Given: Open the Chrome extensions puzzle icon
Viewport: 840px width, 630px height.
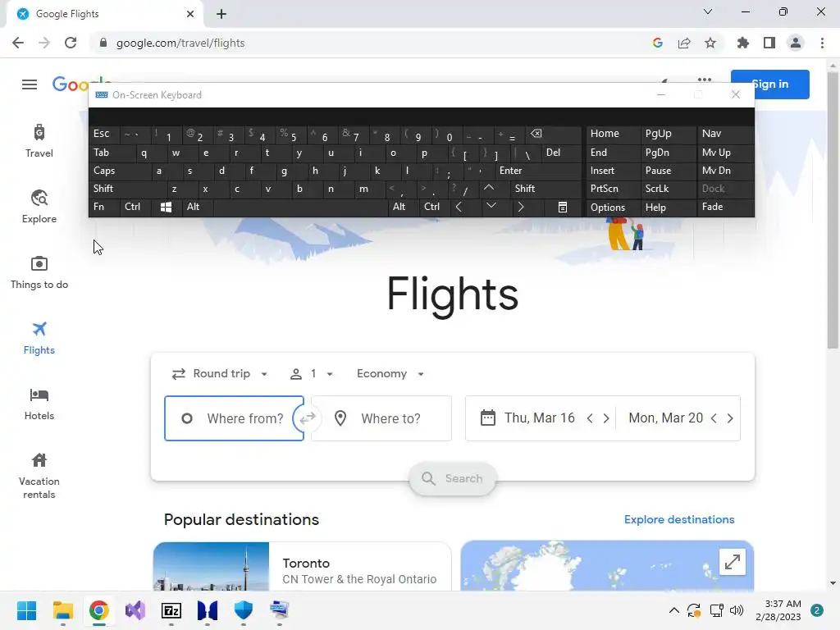Looking at the screenshot, I should 742,43.
